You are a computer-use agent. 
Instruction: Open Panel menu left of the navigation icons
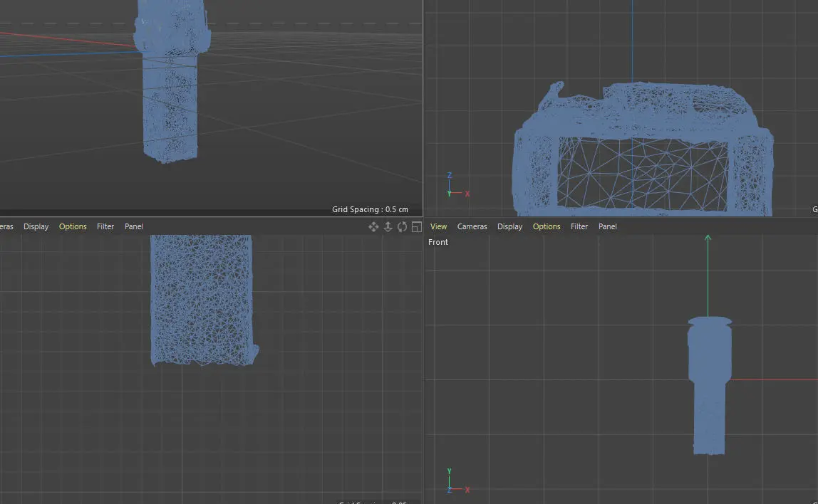tap(133, 226)
